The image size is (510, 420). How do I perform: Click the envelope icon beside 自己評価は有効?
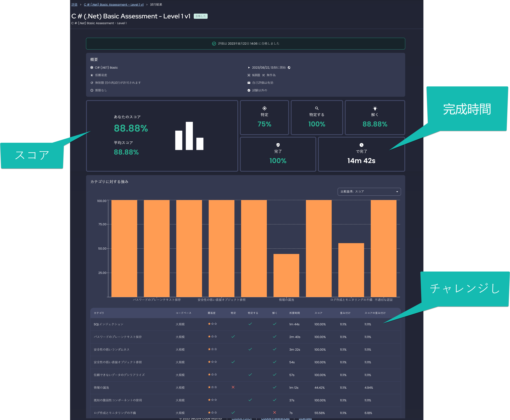249,83
